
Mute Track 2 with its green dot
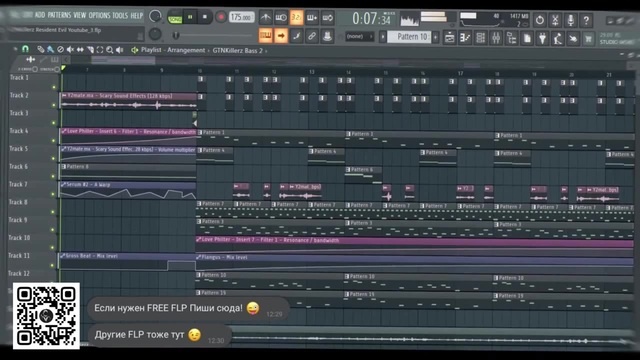53,105
